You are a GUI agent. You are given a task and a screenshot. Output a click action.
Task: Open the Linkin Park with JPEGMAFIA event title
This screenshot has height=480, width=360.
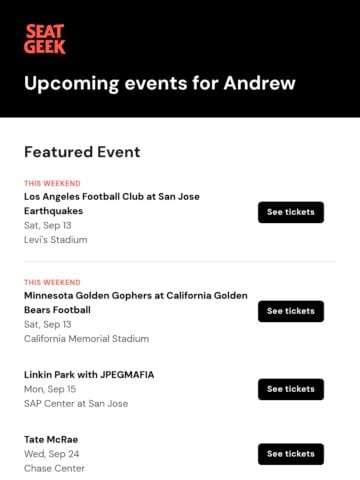pyautogui.click(x=89, y=375)
